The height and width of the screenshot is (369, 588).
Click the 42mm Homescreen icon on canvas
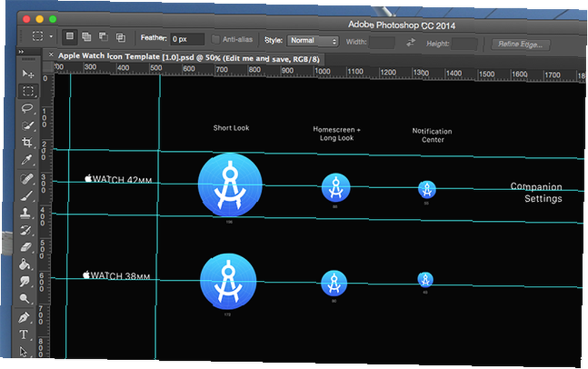[x=336, y=187]
